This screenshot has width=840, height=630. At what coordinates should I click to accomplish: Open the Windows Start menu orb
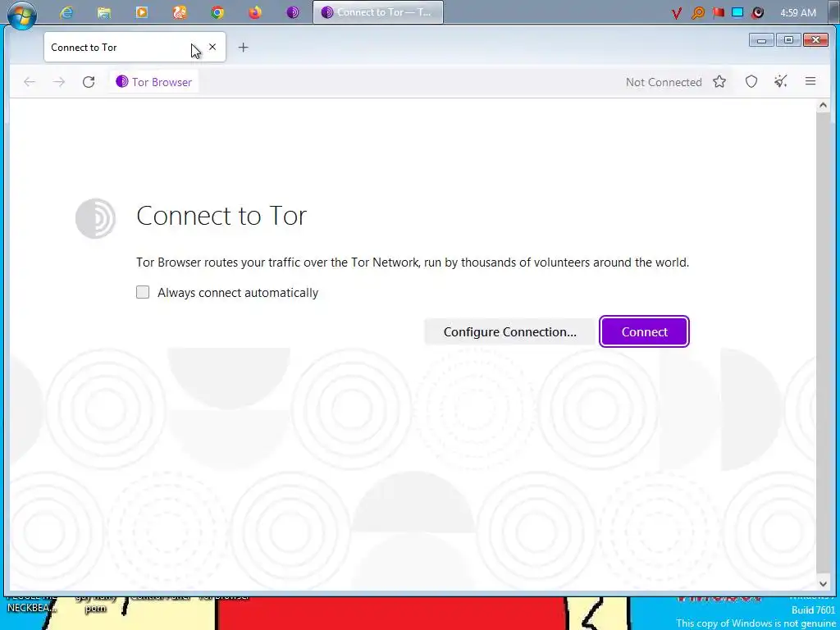click(x=22, y=13)
